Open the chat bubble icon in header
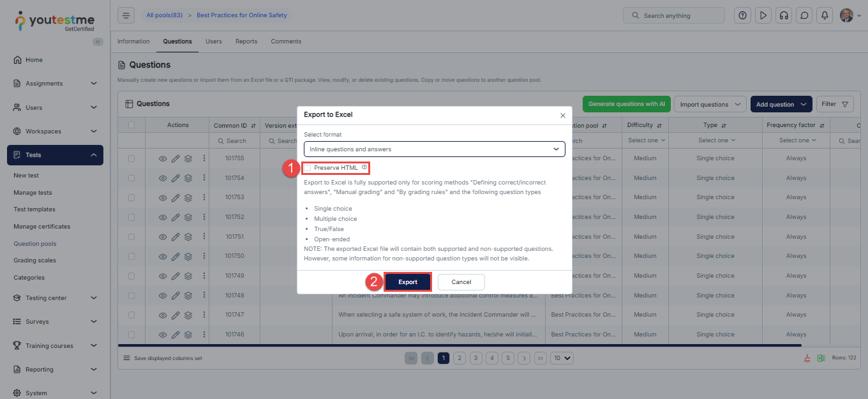Image resolution: width=868 pixels, height=399 pixels. (x=805, y=15)
